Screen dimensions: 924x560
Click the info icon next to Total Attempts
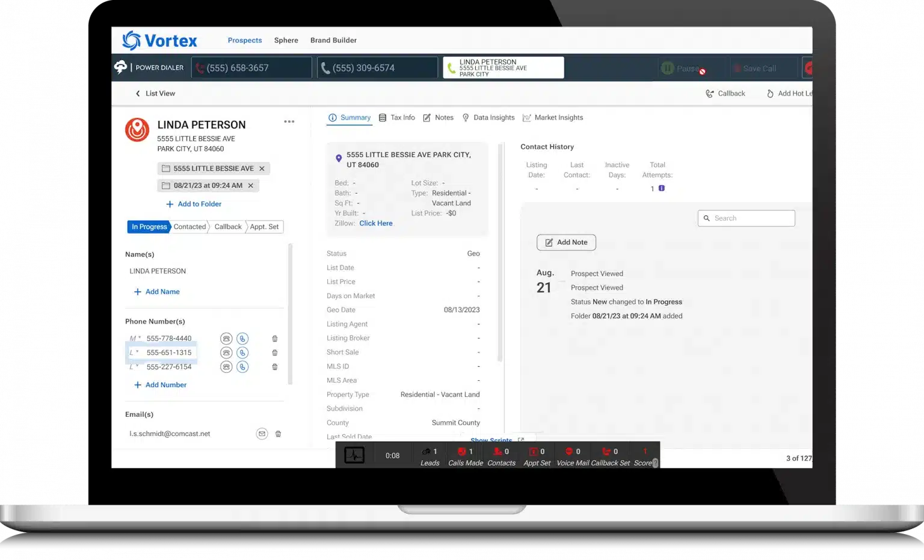662,188
